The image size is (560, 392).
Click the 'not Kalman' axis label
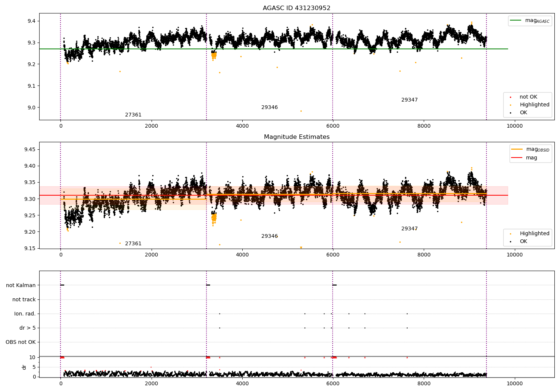[x=21, y=286]
